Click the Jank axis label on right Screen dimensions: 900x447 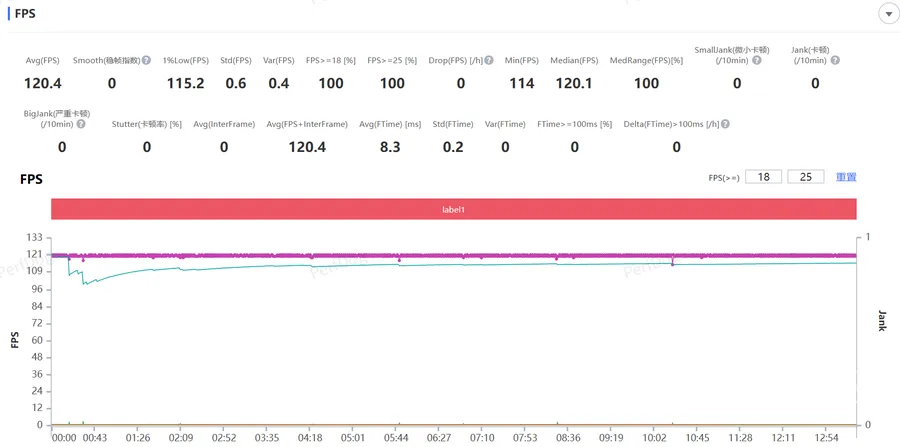[x=882, y=321]
